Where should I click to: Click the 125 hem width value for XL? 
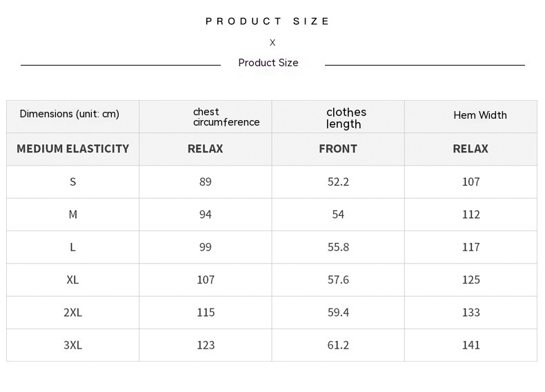click(x=471, y=280)
